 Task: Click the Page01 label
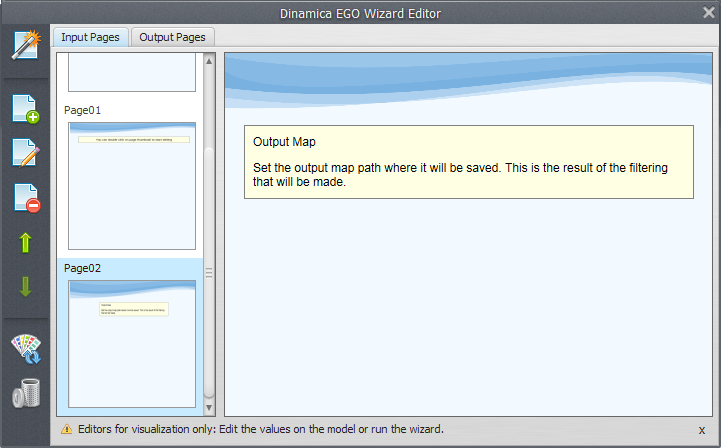pos(82,110)
